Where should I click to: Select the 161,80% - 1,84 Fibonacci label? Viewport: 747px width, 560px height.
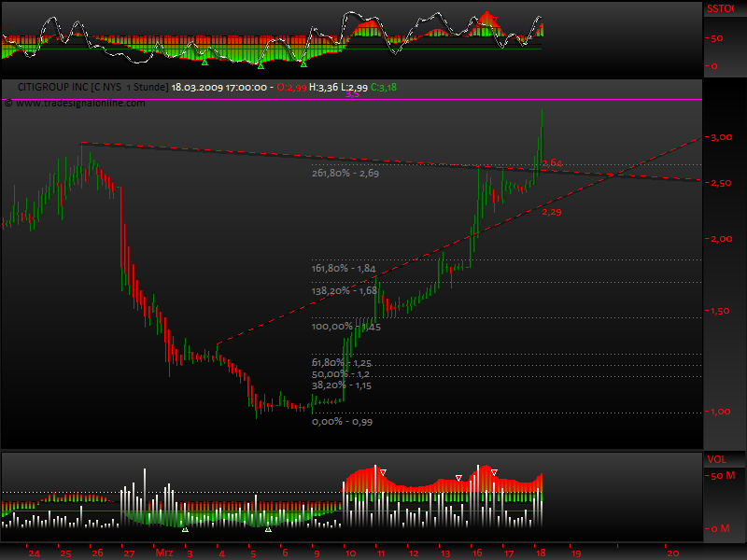(344, 269)
